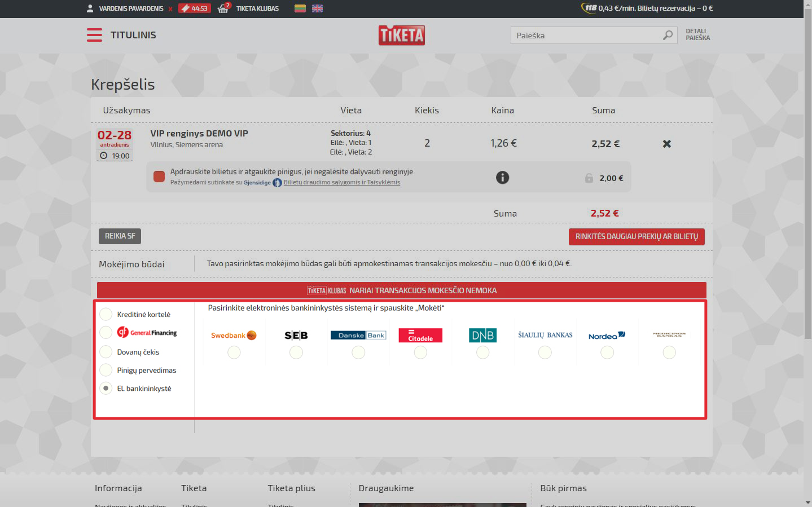Image resolution: width=812 pixels, height=507 pixels.
Task: Choose Danske Bank radio button
Action: click(x=358, y=352)
